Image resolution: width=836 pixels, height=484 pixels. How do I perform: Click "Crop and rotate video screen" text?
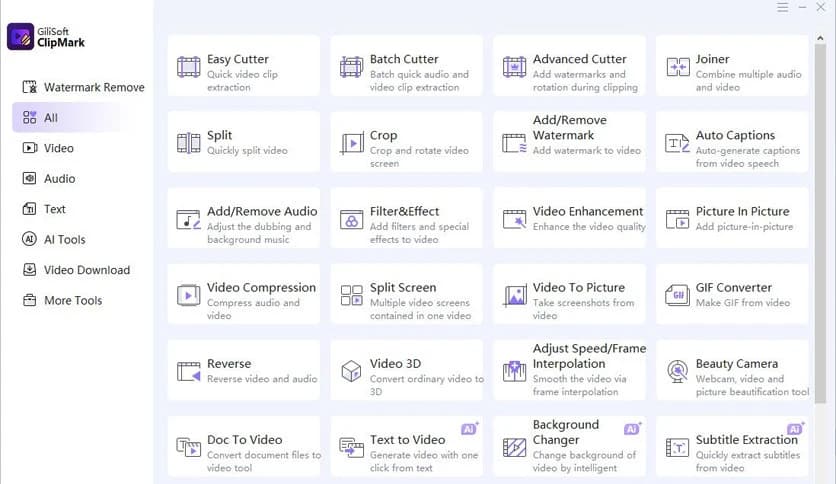419,157
